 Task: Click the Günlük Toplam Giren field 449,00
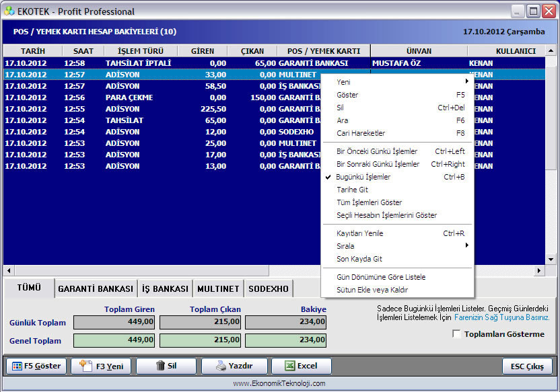(x=114, y=322)
